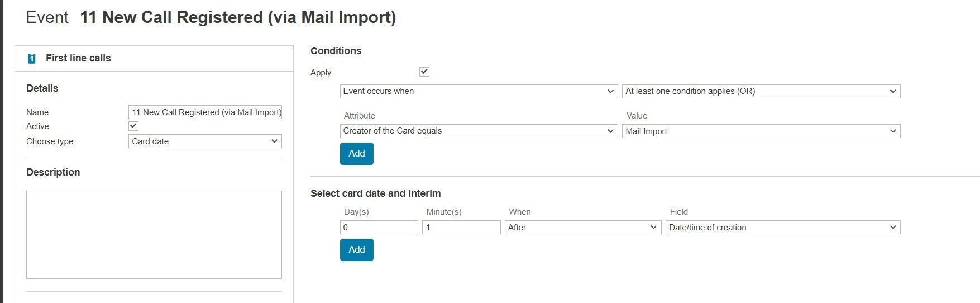Image resolution: width=980 pixels, height=303 pixels.
Task: Expand the When dropdown set to After
Action: (583, 228)
